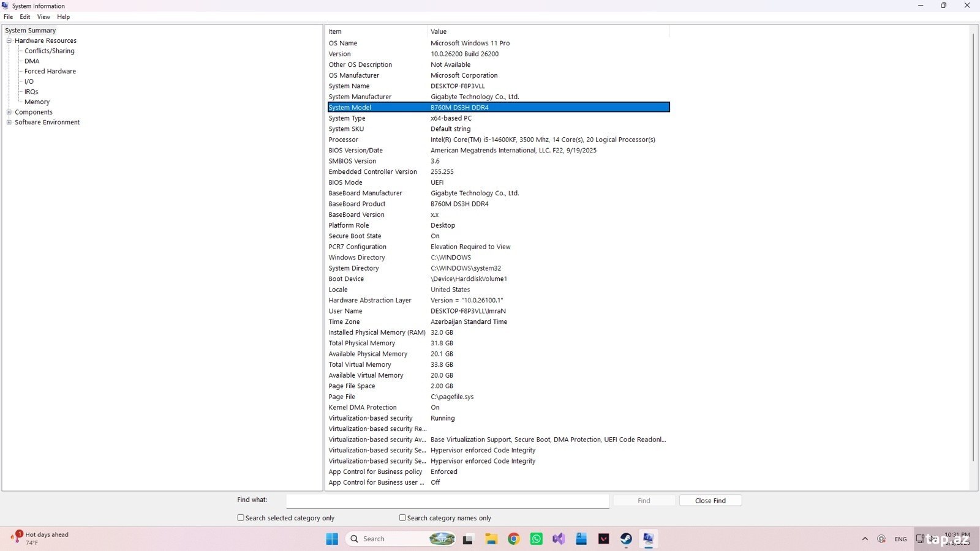Select the Boot Device row
This screenshot has width=980, height=551.
[499, 279]
